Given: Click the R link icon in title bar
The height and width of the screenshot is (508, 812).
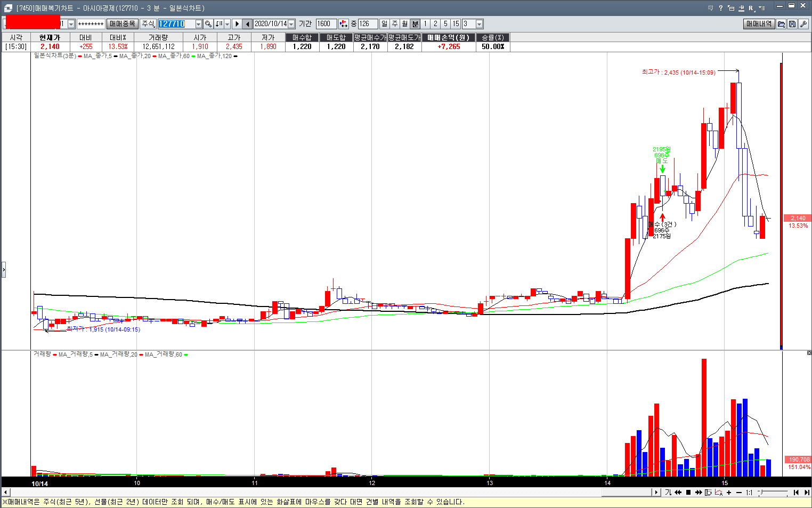Looking at the screenshot, I should coord(751,8).
